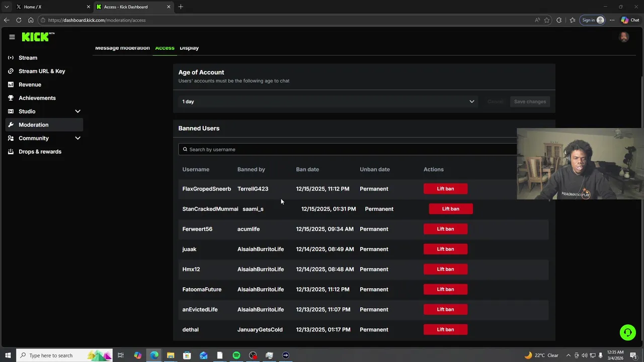This screenshot has height=362, width=644.
Task: Lift ban for anEvictedLife
Action: click(x=445, y=309)
